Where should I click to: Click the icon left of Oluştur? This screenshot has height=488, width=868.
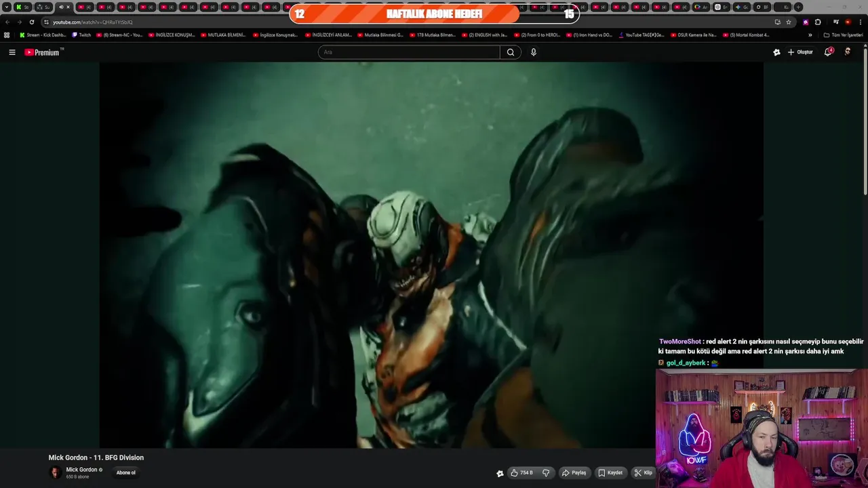click(x=776, y=52)
